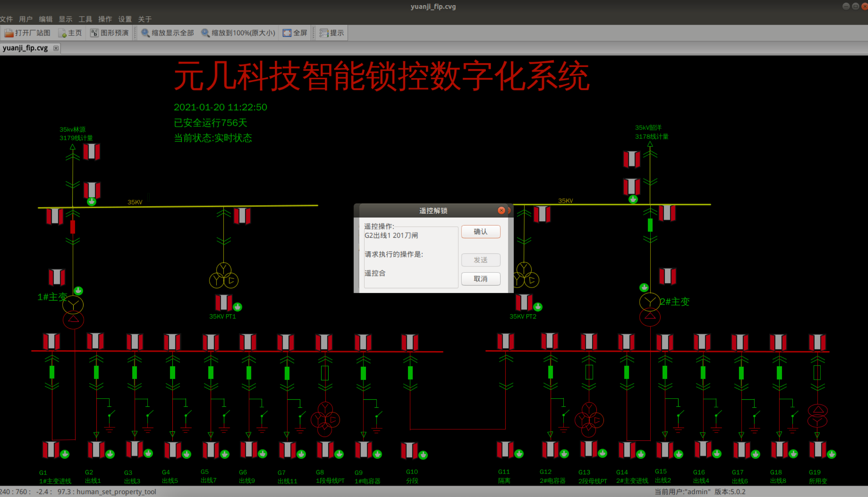
Task: Toggle green breaker above 2#主变
Action: click(650, 225)
